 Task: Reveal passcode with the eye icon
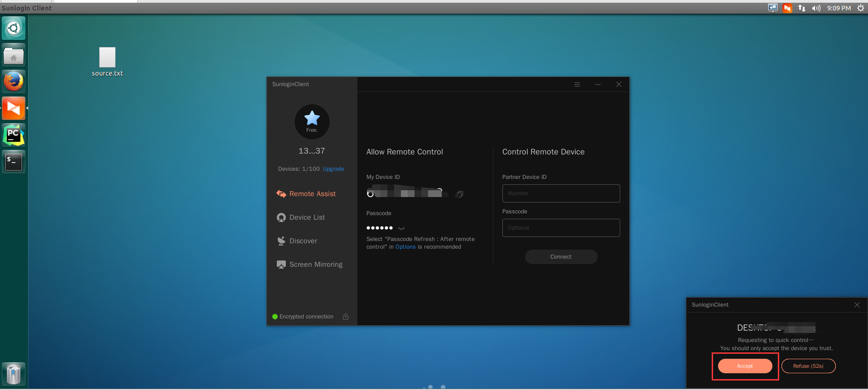pyautogui.click(x=401, y=228)
